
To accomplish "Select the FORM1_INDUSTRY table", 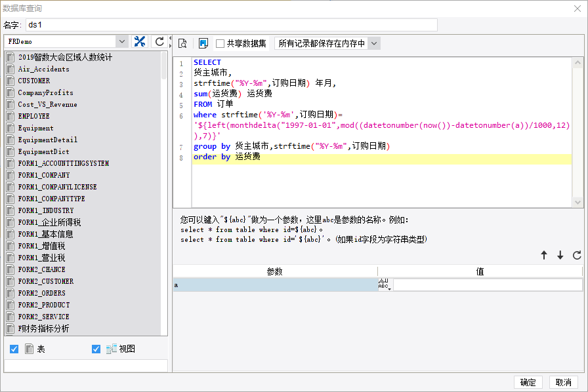I will click(46, 210).
